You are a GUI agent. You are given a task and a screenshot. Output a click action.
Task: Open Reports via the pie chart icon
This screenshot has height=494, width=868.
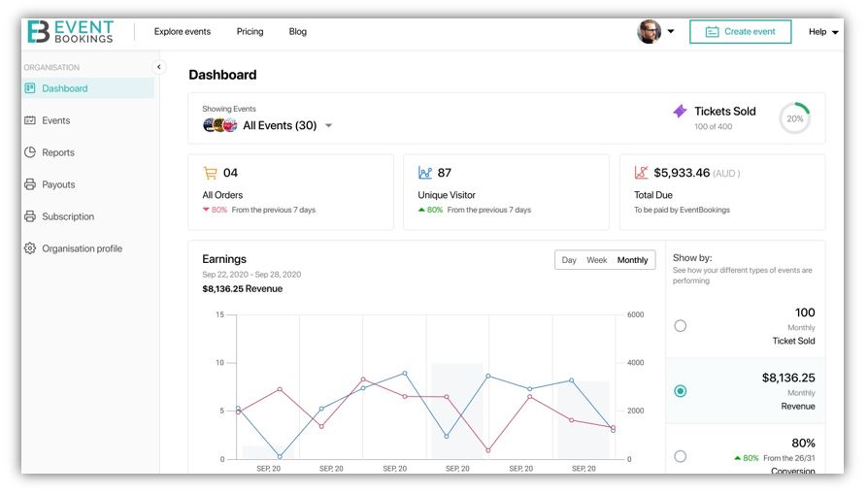click(30, 152)
